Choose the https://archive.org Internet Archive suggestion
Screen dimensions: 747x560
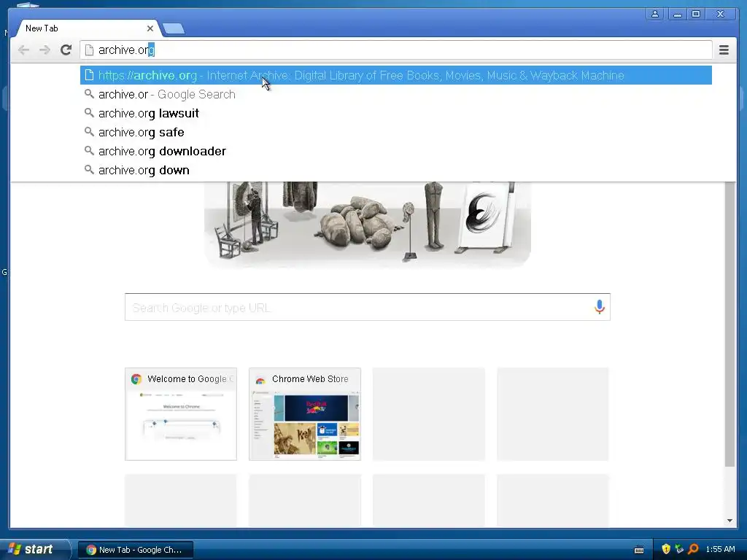pos(396,75)
